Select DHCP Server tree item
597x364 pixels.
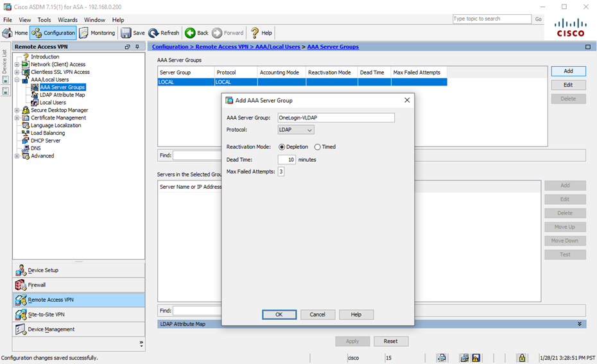point(46,141)
